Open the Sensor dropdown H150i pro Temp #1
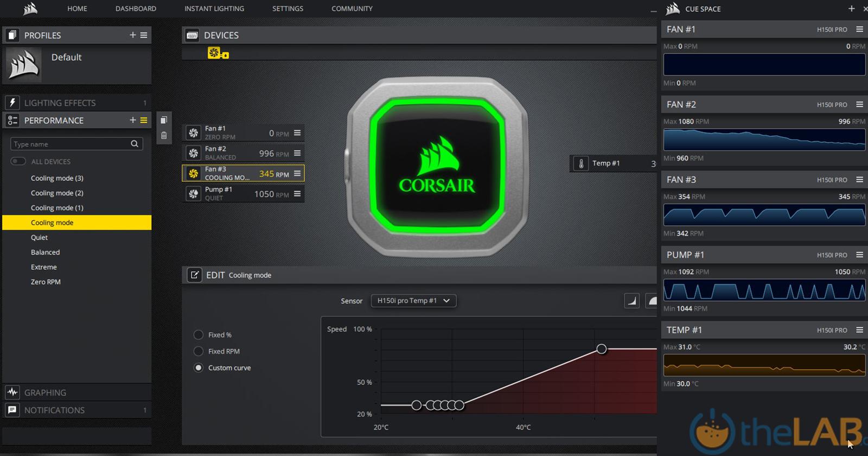 pyautogui.click(x=413, y=301)
